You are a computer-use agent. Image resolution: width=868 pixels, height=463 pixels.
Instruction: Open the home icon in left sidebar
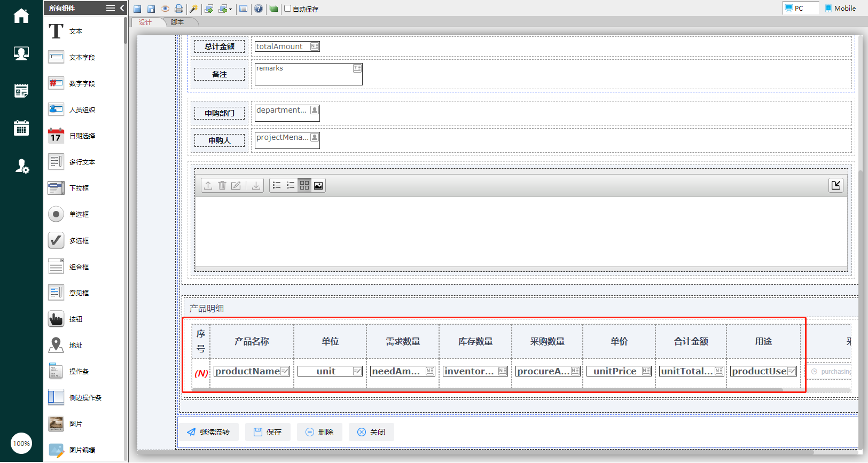(x=21, y=16)
